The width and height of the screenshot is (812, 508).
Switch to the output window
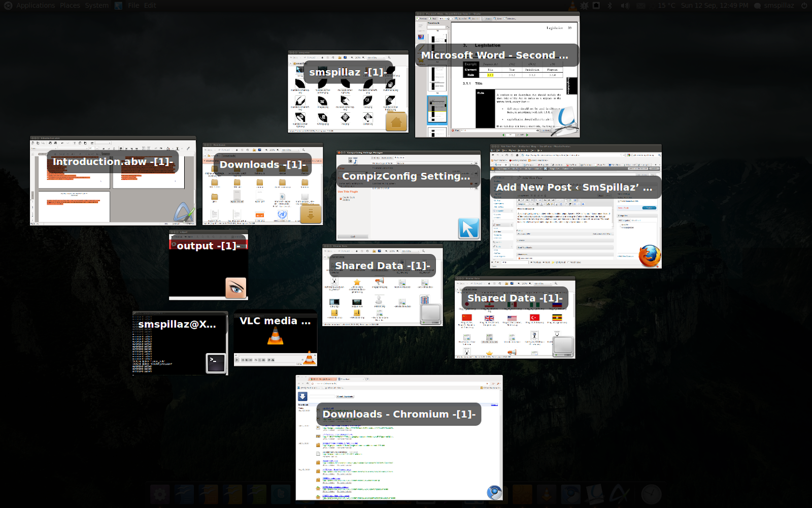209,265
